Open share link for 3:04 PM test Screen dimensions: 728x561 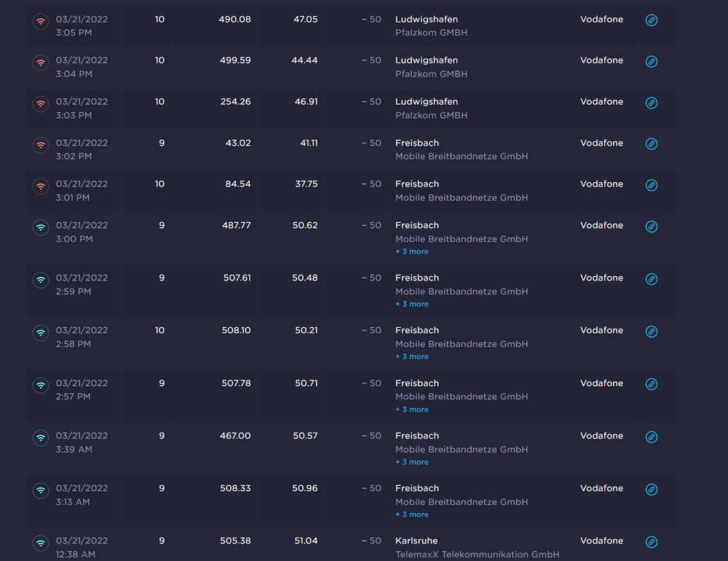(651, 62)
